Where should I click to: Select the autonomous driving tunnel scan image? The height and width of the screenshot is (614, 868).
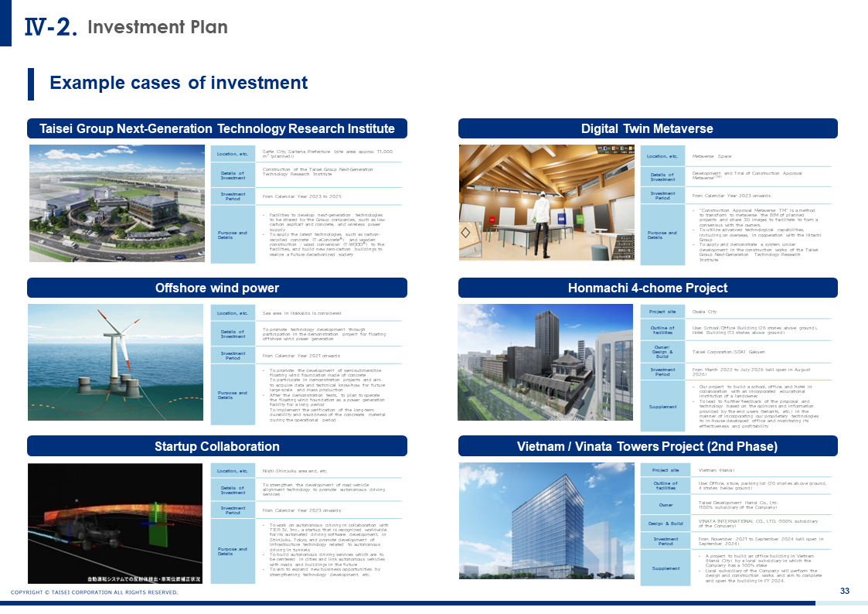(115, 524)
